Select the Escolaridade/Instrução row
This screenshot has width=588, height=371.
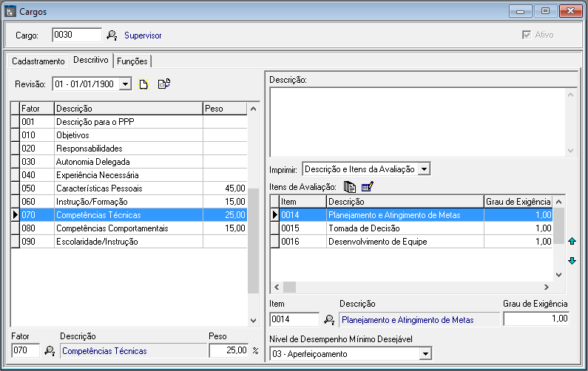[129, 242]
